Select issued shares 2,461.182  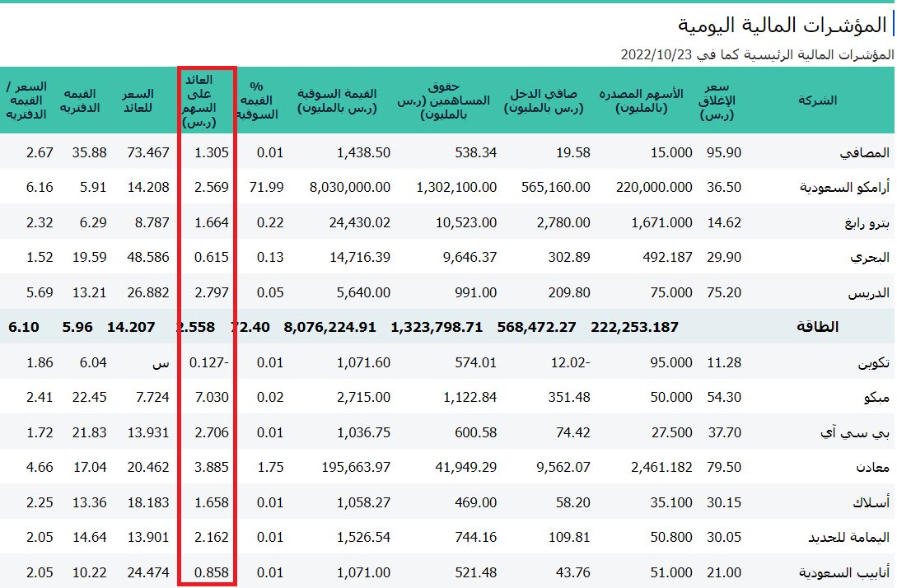click(x=661, y=467)
